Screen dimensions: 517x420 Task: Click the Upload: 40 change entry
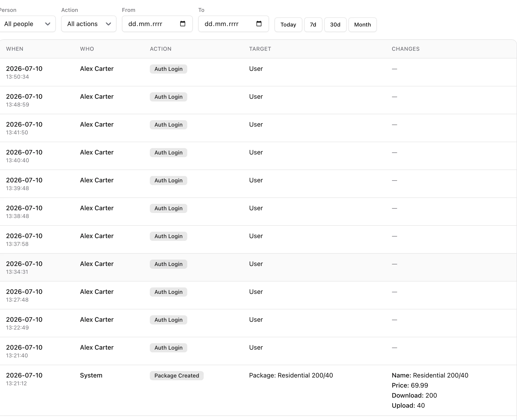point(408,405)
